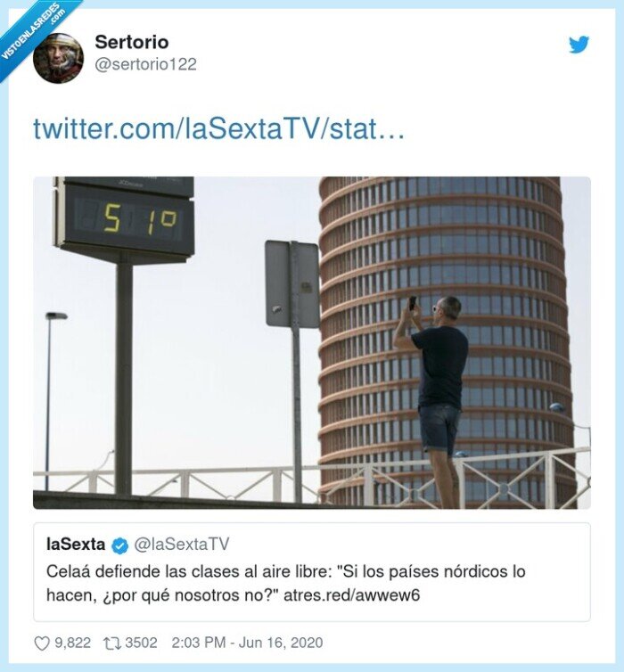The height and width of the screenshot is (672, 624).
Task: Click the heart like icon
Action: click(x=42, y=643)
